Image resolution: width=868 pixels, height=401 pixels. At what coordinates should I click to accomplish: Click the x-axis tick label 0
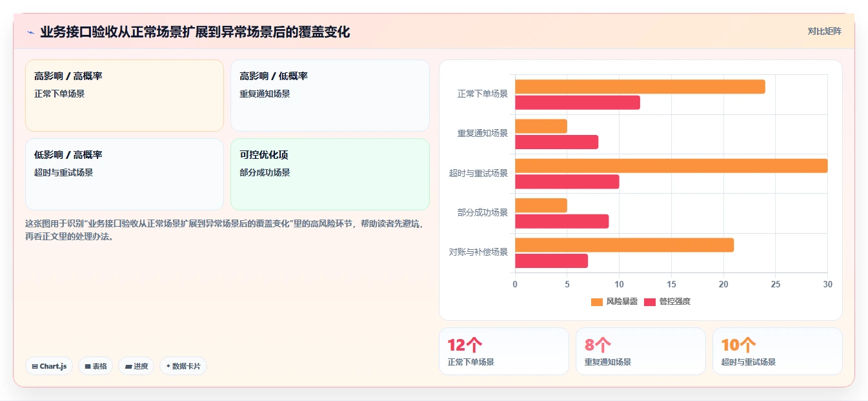click(515, 284)
